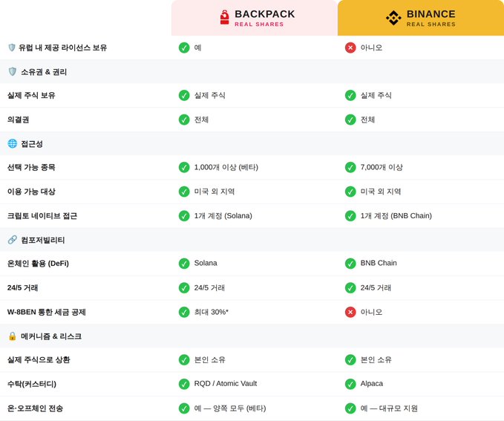Screen dimensions: 504x421
Task: Click the 의결권 row label
Action: tap(18, 120)
